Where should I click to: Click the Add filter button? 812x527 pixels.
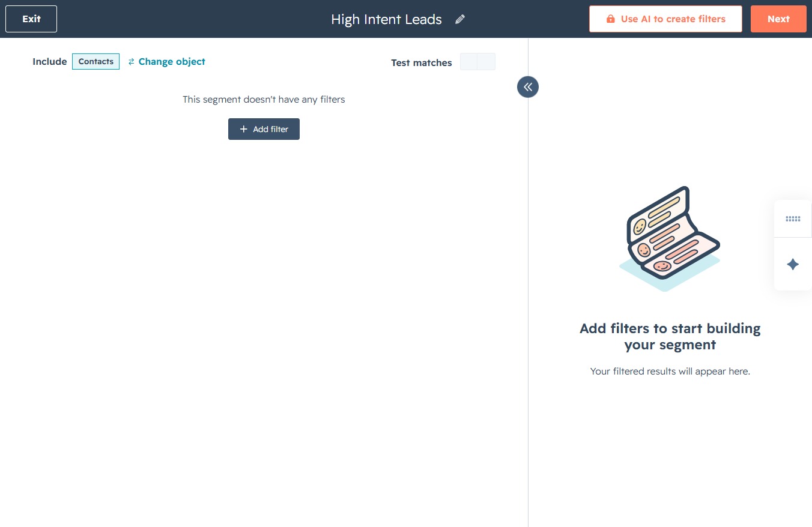coord(264,129)
